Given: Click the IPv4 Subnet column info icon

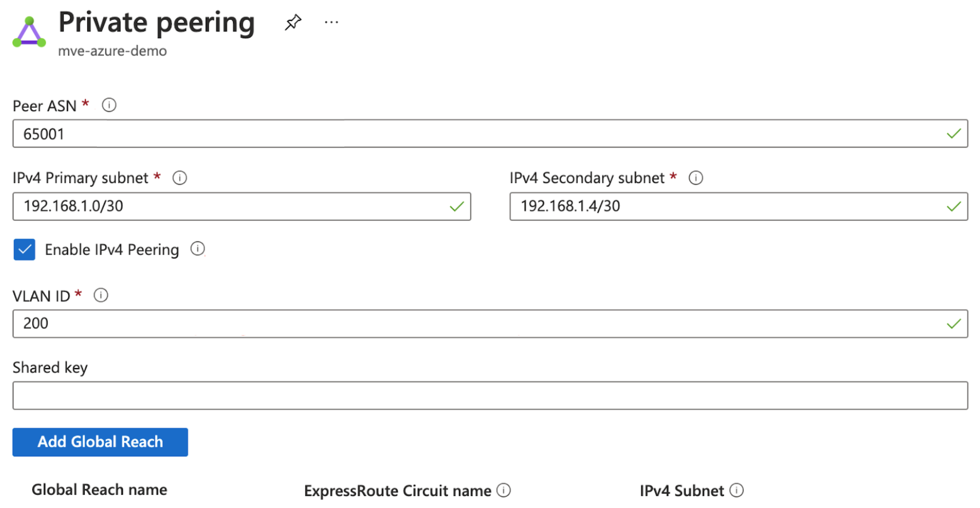Looking at the screenshot, I should (x=737, y=490).
